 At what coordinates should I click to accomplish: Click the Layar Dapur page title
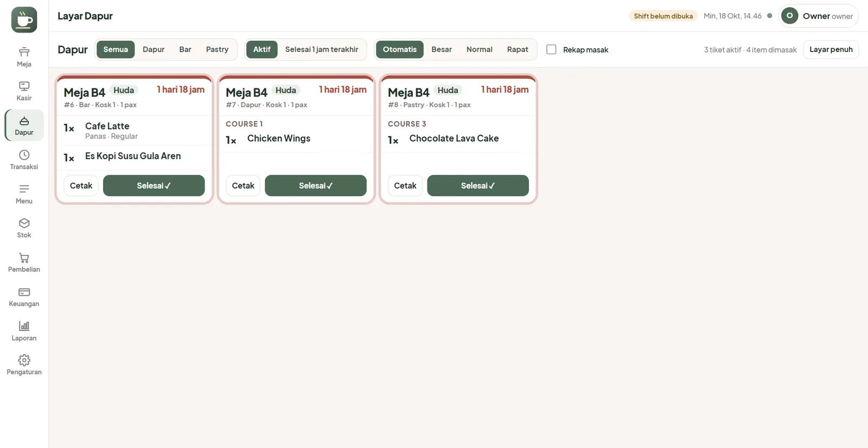pyautogui.click(x=85, y=16)
